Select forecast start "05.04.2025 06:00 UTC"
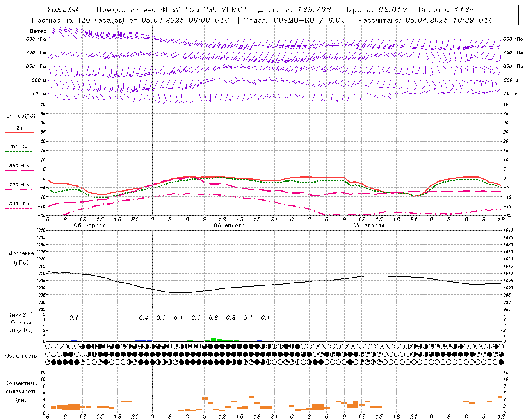Viewport: 525px width, 420px height. (x=185, y=20)
